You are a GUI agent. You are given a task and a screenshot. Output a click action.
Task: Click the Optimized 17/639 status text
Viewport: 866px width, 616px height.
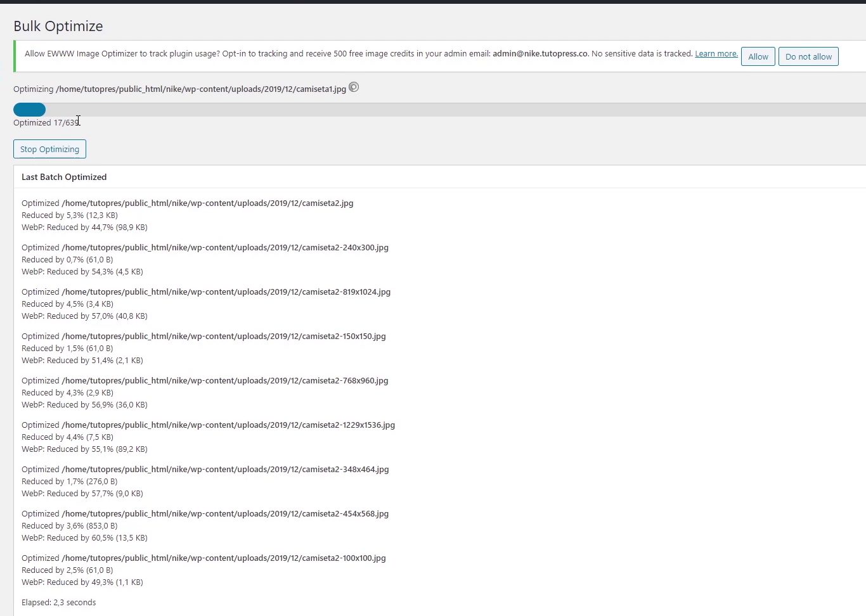46,122
